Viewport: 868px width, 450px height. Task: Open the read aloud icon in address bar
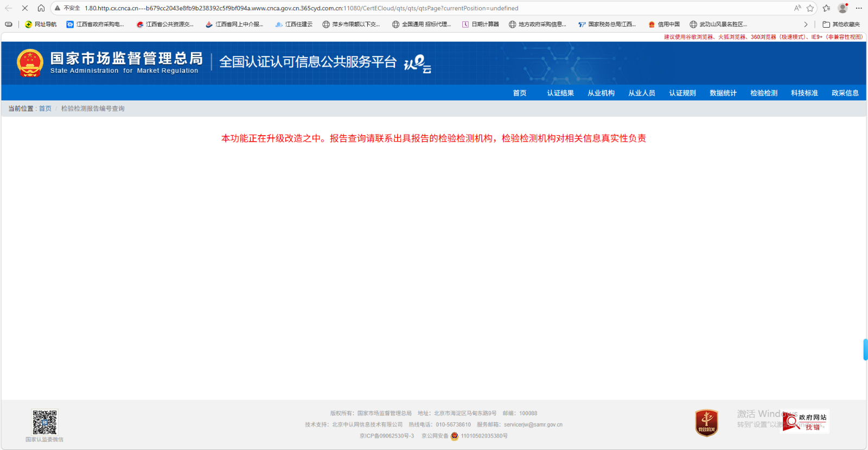coord(797,8)
